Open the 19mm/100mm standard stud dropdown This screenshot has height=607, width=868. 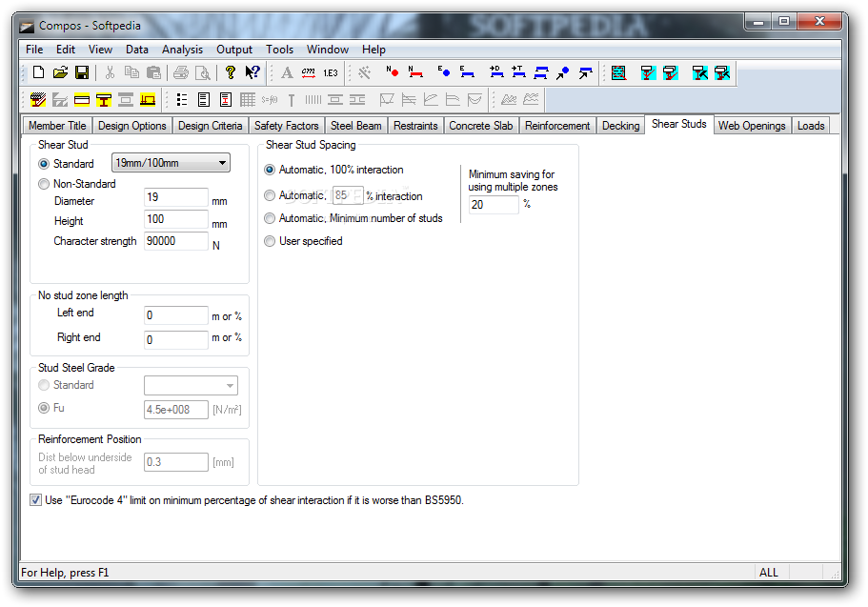tap(172, 163)
